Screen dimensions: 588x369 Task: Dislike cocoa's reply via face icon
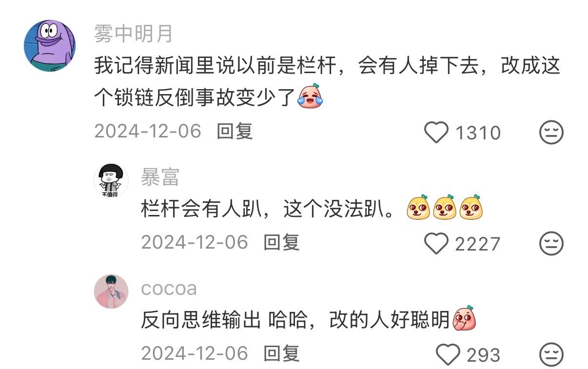(551, 354)
